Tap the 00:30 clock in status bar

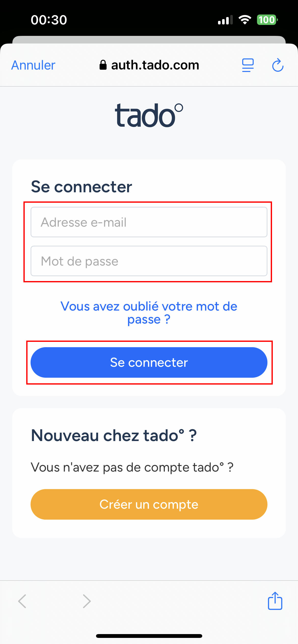(x=49, y=20)
